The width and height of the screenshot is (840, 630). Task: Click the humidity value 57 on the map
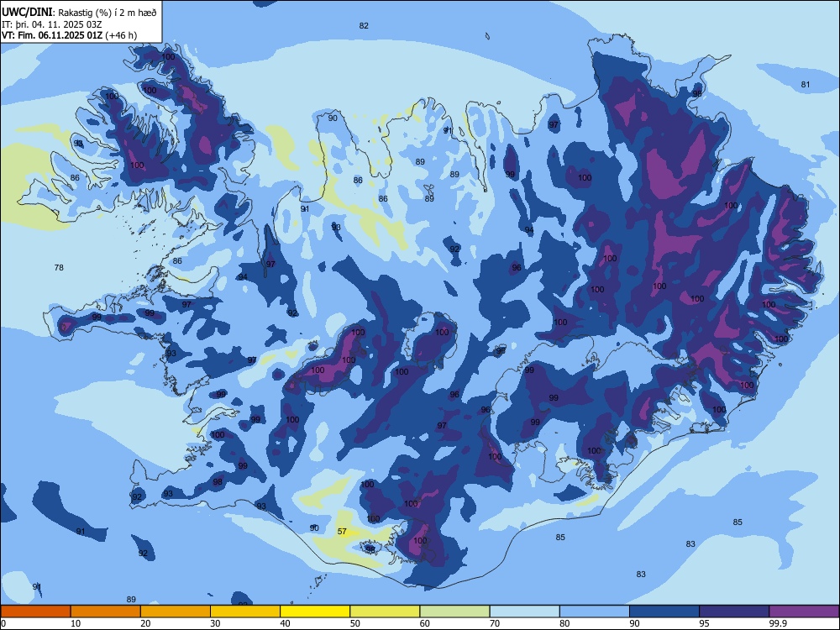(x=342, y=532)
